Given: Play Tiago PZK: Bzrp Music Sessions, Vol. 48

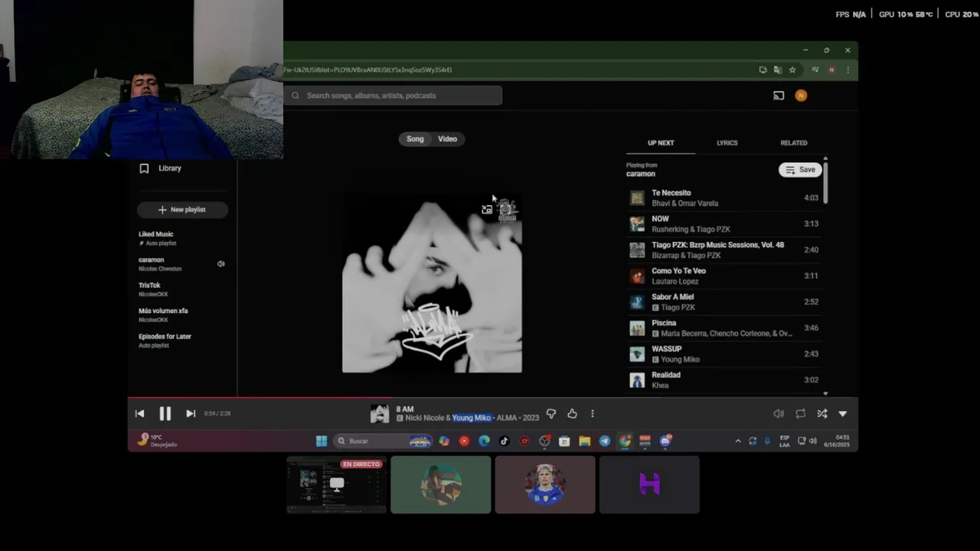Looking at the screenshot, I should pyautogui.click(x=724, y=250).
